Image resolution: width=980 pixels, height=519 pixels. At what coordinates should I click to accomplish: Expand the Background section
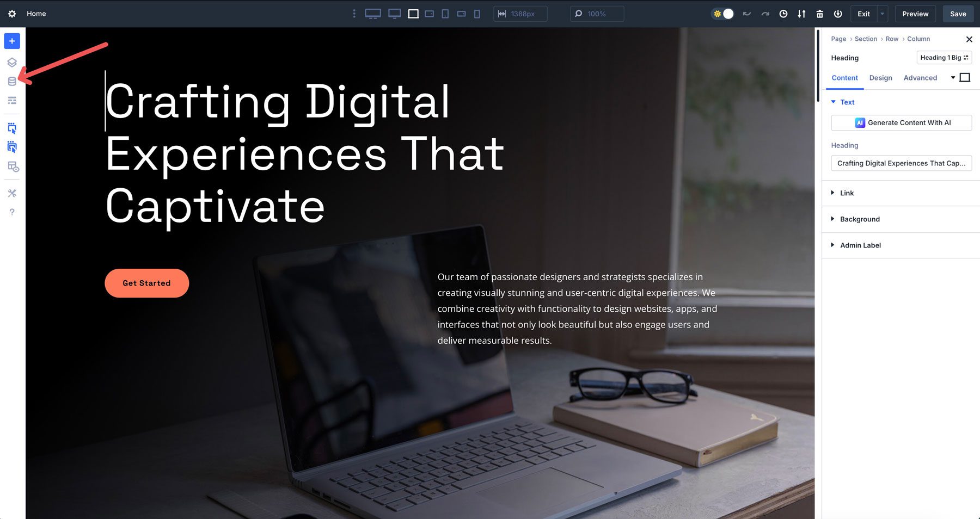(860, 219)
